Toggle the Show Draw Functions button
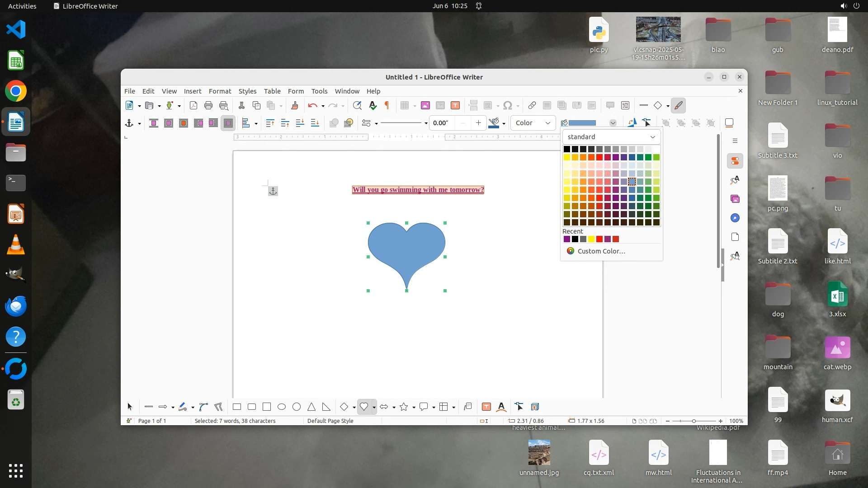The image size is (868, 488). coord(678,105)
